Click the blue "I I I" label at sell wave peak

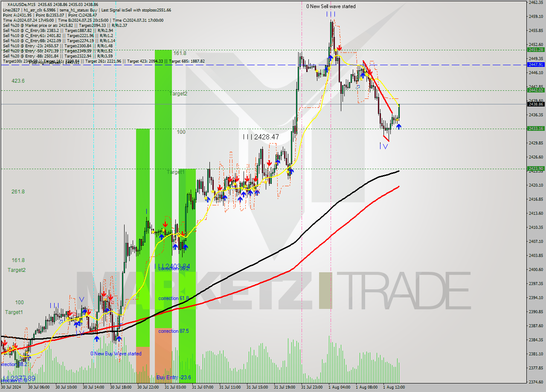tap(331, 14)
